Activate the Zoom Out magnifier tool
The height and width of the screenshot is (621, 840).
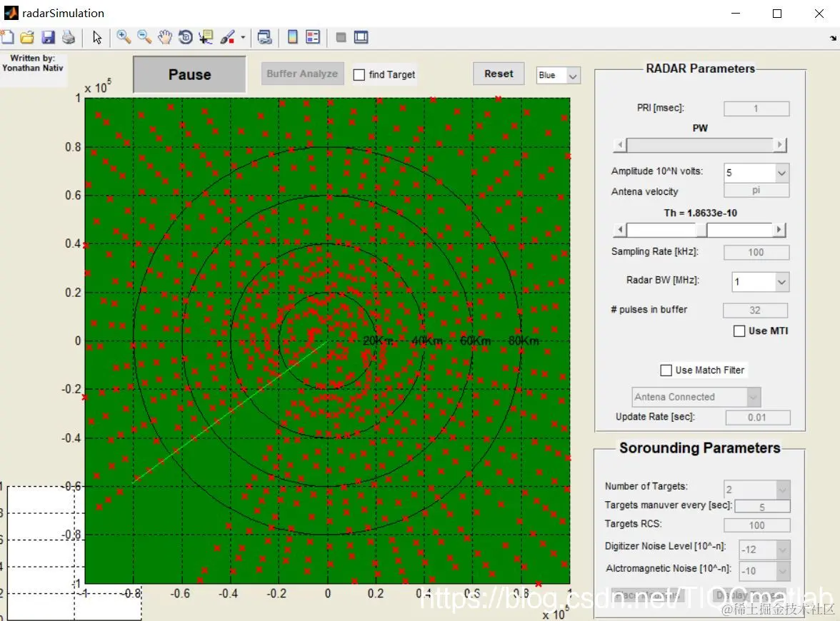click(x=144, y=37)
